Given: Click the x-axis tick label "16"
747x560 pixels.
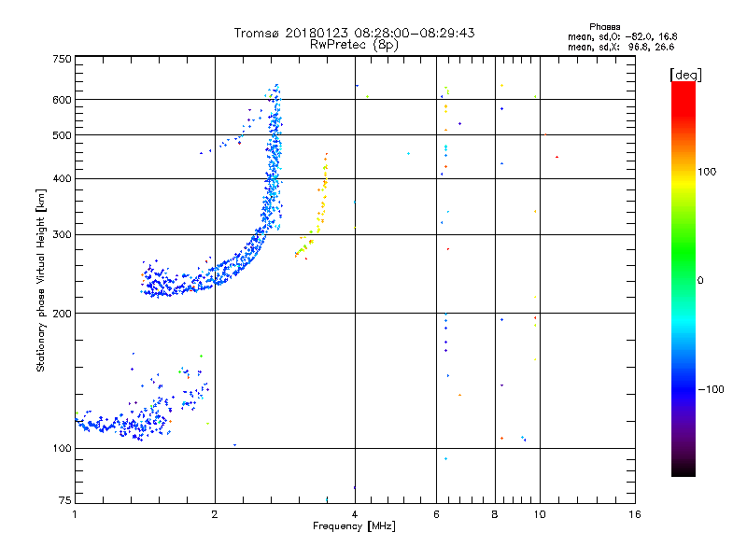Looking at the screenshot, I should point(635,514).
